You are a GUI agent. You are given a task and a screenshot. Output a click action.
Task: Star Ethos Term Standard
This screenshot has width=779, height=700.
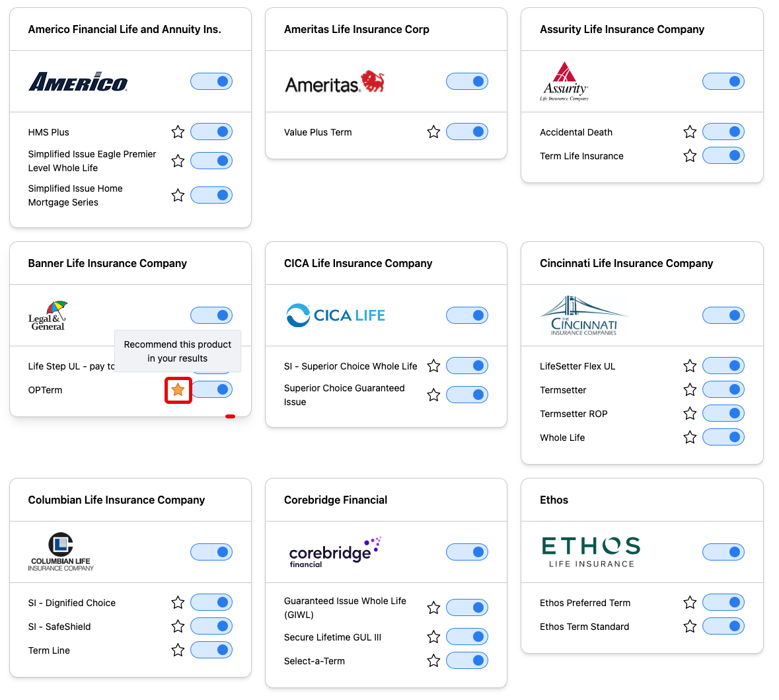[690, 627]
